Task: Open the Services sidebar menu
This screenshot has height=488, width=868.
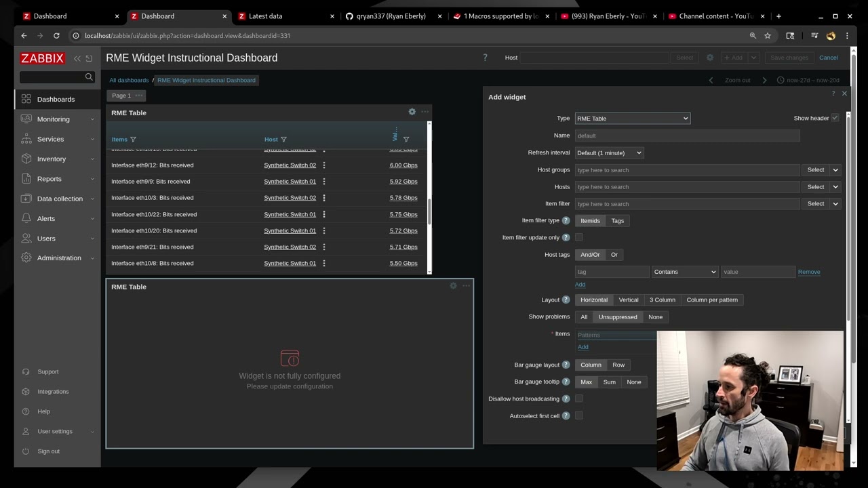Action: (x=58, y=139)
